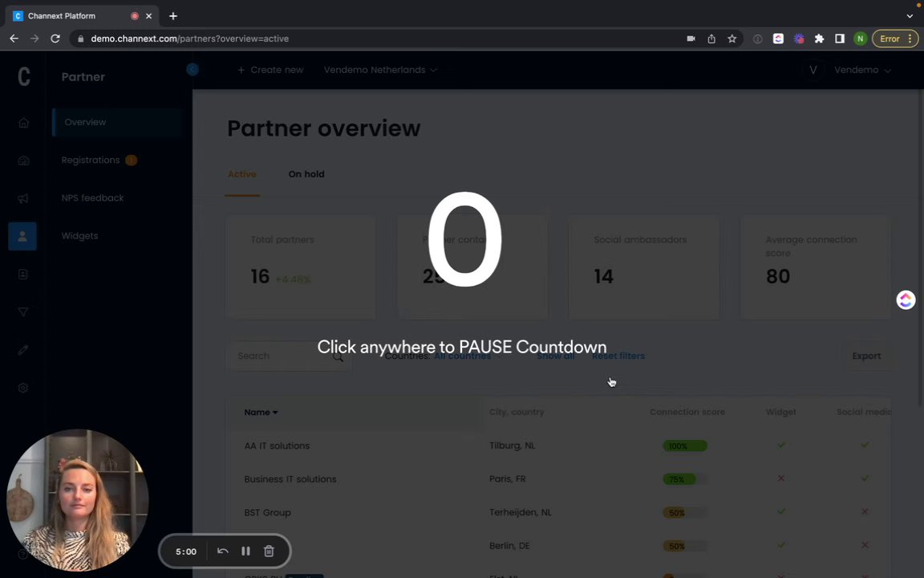Open the Home icon in the sidebar
924x578 pixels.
point(23,123)
